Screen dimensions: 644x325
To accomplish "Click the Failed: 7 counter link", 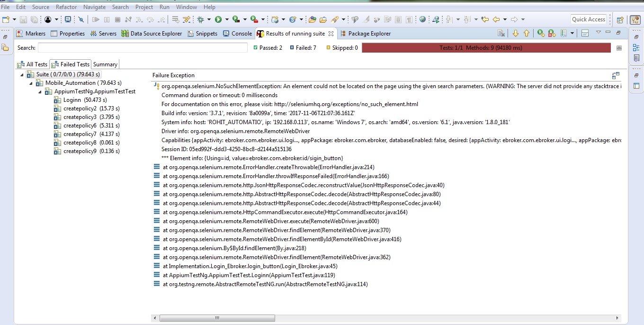I will [303, 47].
